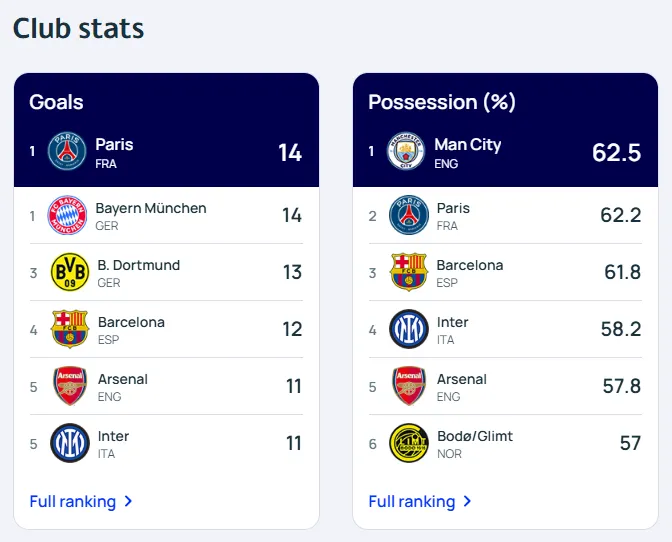Click the Goals card heading
Screen dimensions: 672x542
tap(57, 102)
